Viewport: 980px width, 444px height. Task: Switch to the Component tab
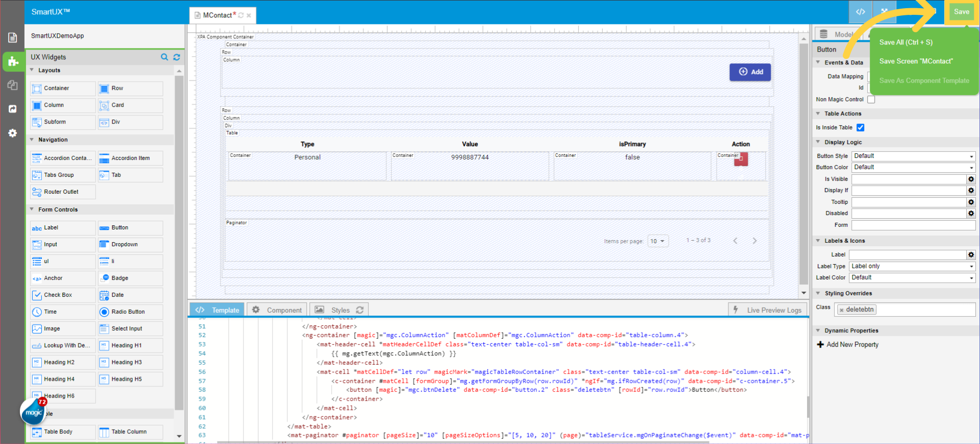277,310
